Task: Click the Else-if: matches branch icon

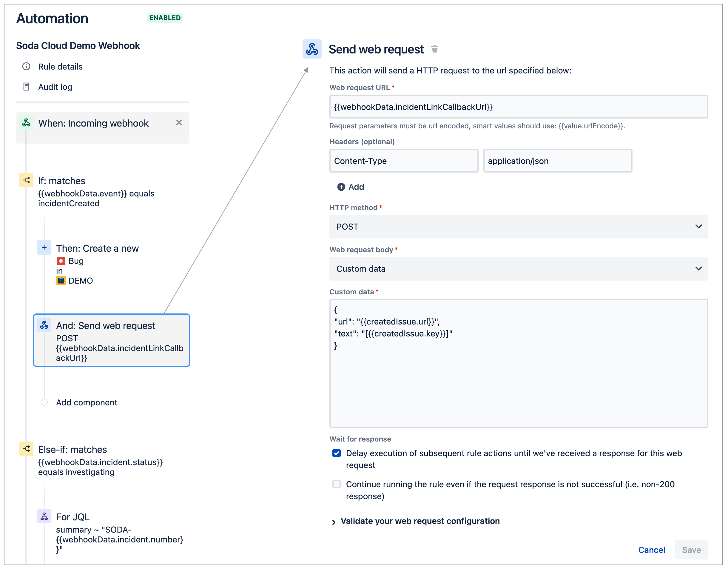Action: [26, 449]
